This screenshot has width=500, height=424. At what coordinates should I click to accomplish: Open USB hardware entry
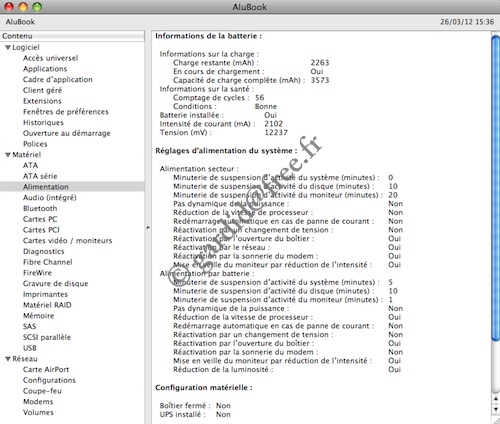[x=30, y=348]
